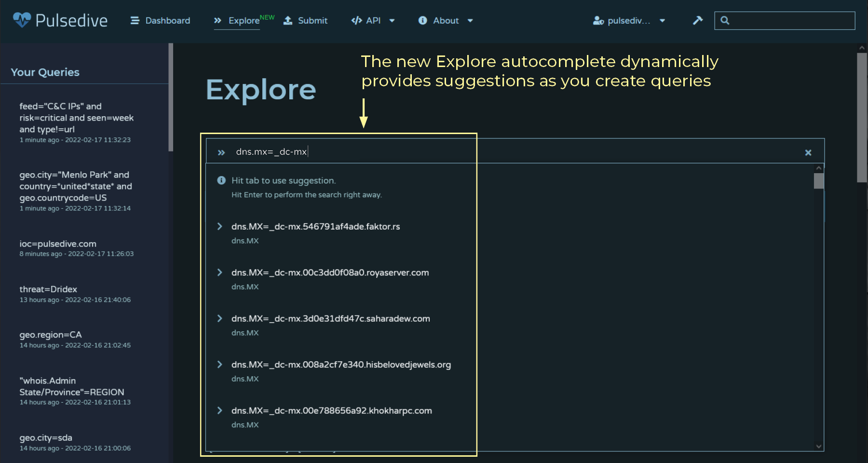Expand the royaserver.com suggestion chevron
The width and height of the screenshot is (868, 463).
click(220, 272)
